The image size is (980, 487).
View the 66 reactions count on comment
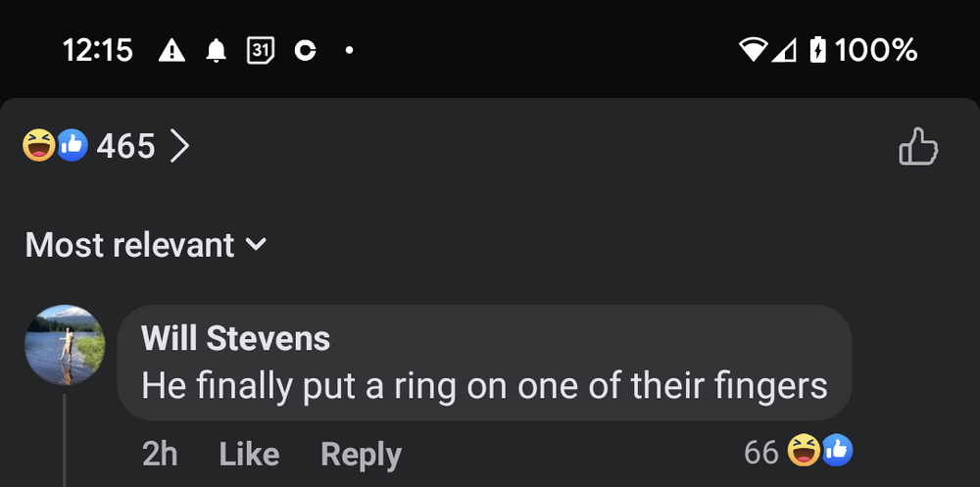[x=760, y=452]
